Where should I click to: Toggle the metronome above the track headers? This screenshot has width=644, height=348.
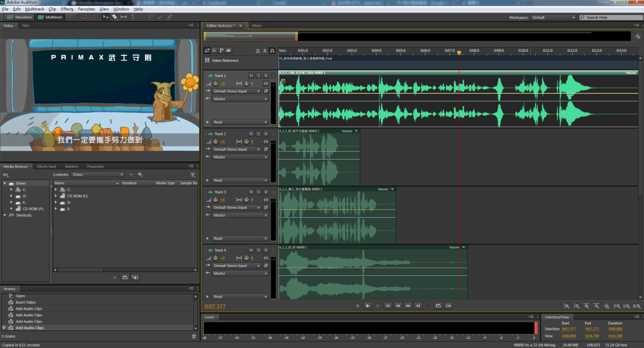pos(258,50)
